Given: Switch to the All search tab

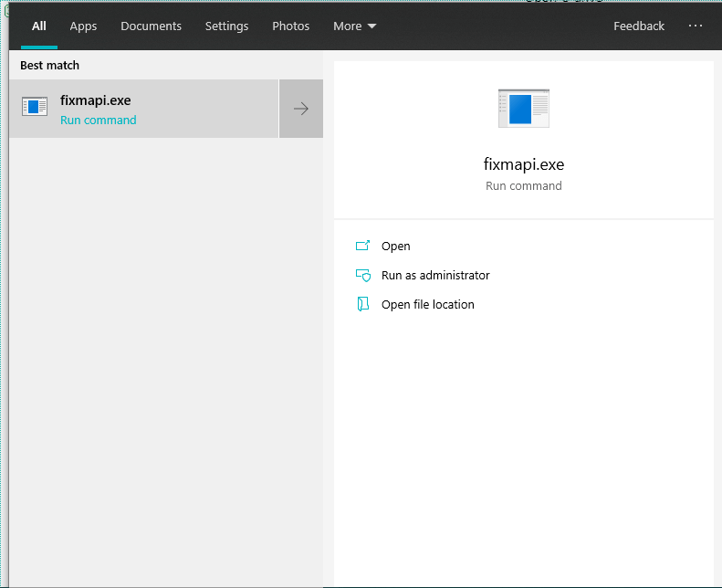Looking at the screenshot, I should [x=38, y=26].
